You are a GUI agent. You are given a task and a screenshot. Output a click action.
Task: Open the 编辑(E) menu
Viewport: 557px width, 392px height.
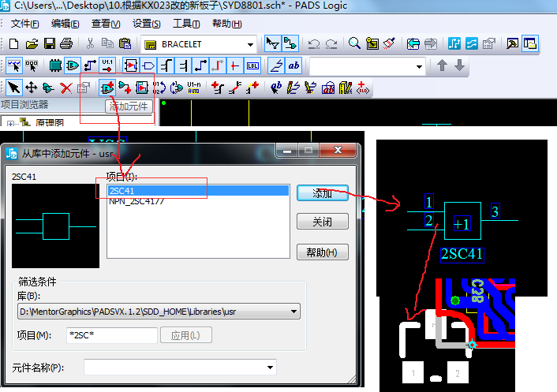click(65, 24)
